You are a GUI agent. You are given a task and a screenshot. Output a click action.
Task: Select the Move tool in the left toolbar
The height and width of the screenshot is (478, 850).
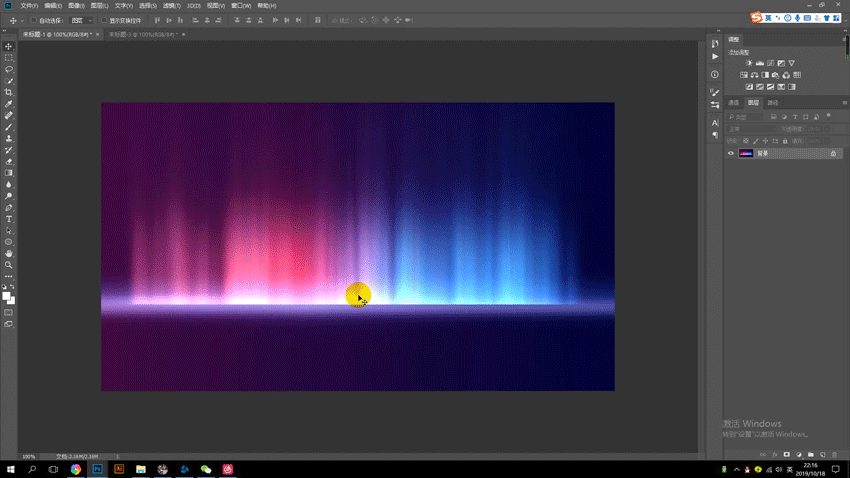point(9,46)
